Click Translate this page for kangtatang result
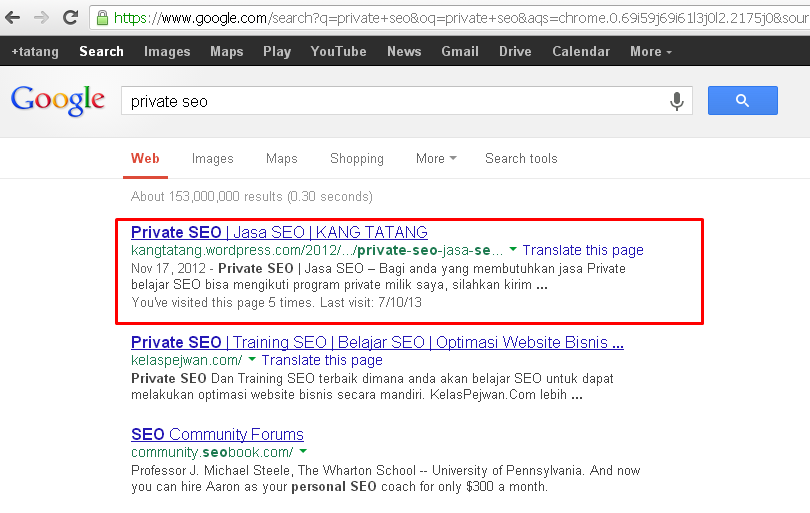Image resolution: width=810 pixels, height=513 pixels. (583, 250)
